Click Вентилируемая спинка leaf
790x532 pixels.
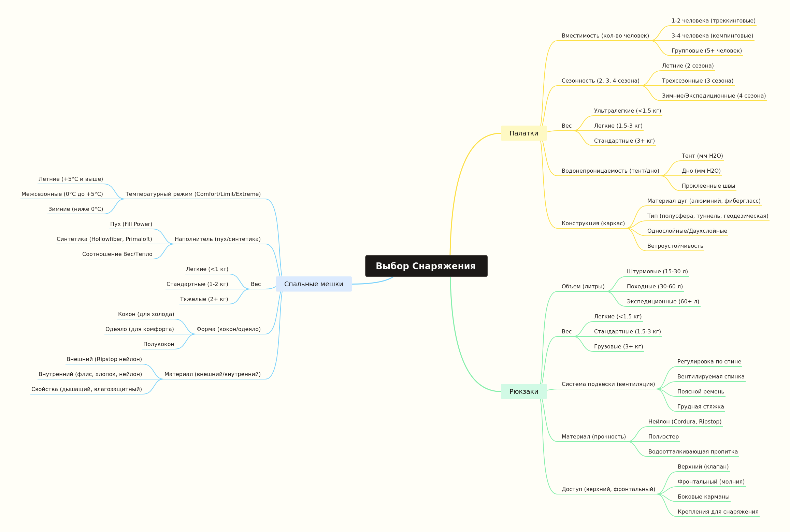(711, 377)
